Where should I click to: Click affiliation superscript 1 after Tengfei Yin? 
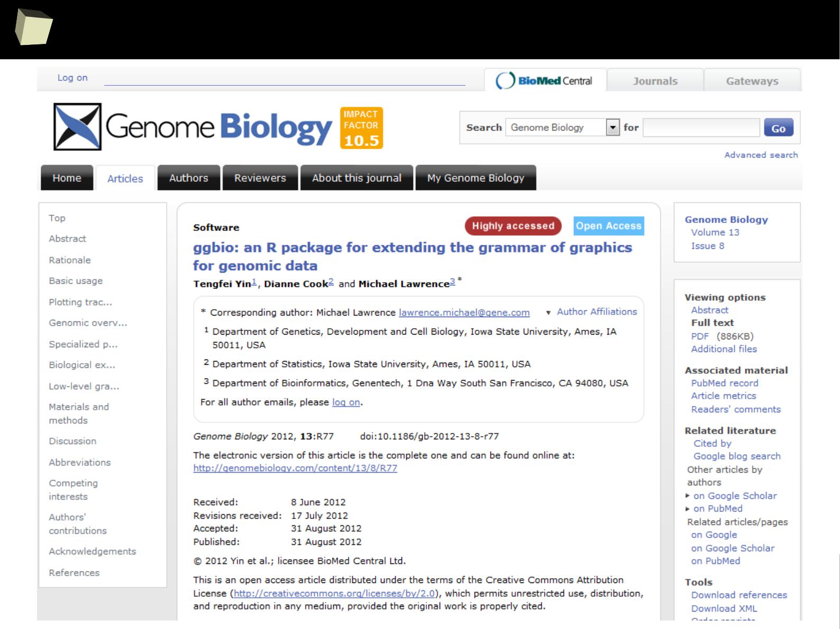[x=254, y=282]
